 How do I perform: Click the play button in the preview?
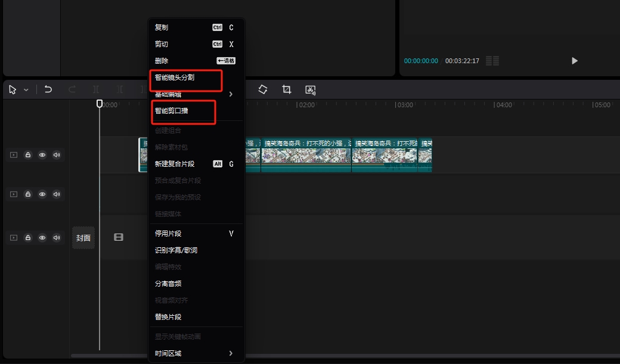(x=575, y=61)
